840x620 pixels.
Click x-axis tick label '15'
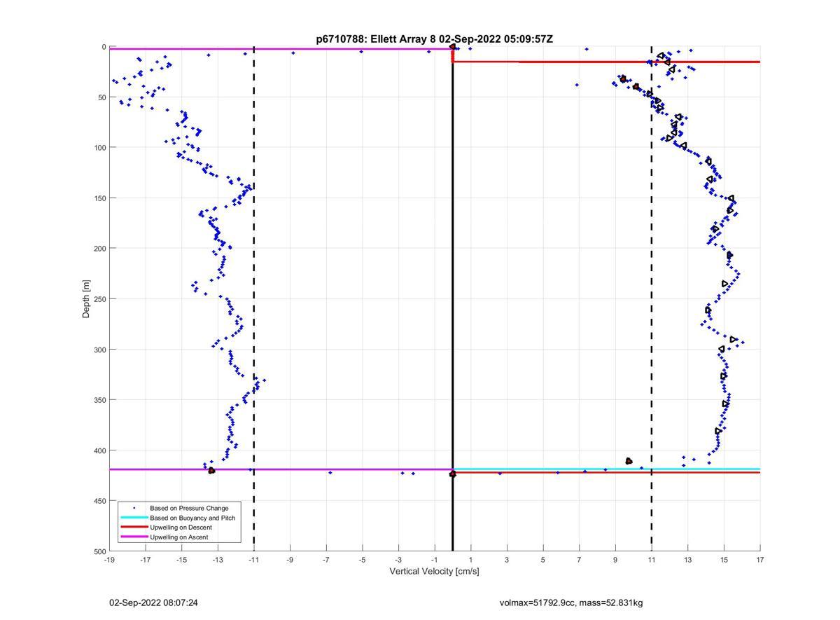coord(724,560)
